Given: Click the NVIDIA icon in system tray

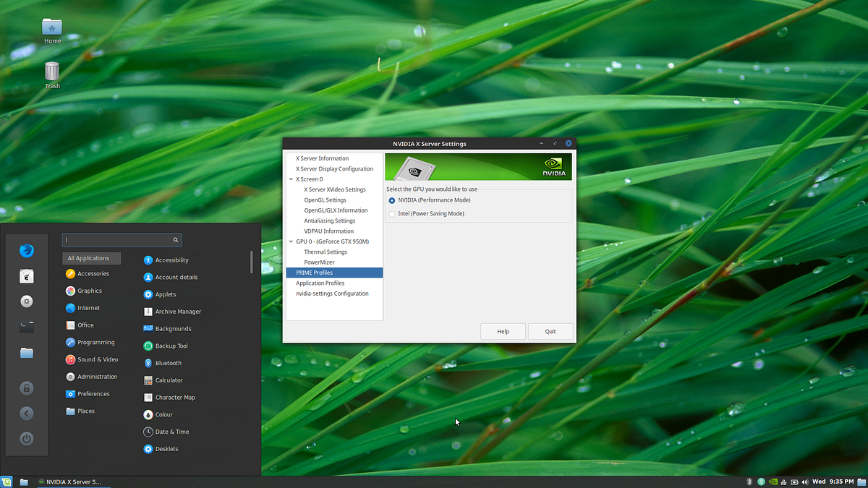Looking at the screenshot, I should 774,481.
